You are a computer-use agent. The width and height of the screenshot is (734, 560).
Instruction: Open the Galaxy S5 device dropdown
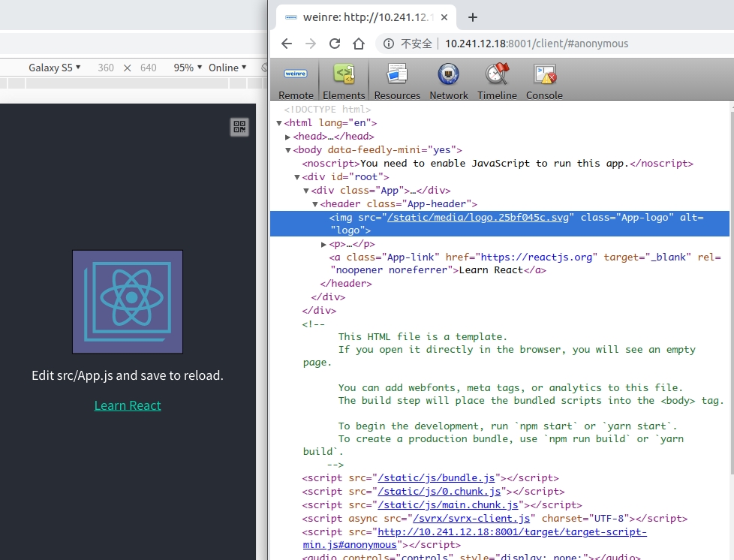[x=55, y=68]
